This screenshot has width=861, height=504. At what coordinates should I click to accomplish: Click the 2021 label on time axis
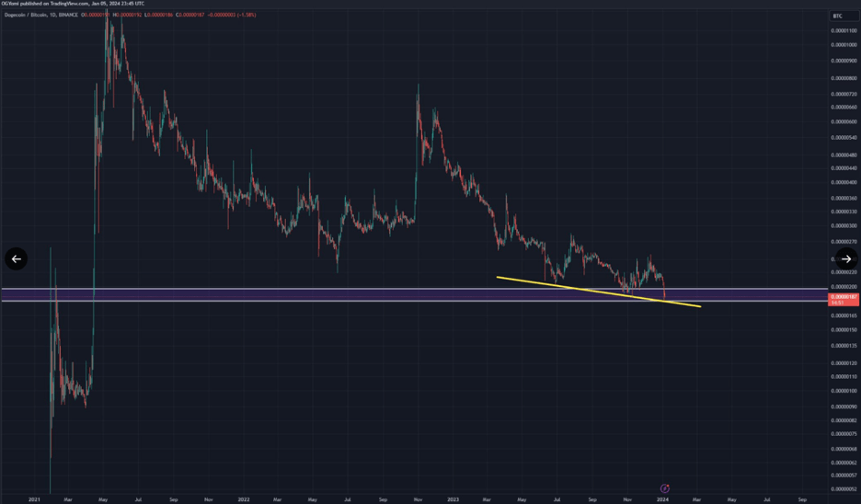coord(34,499)
